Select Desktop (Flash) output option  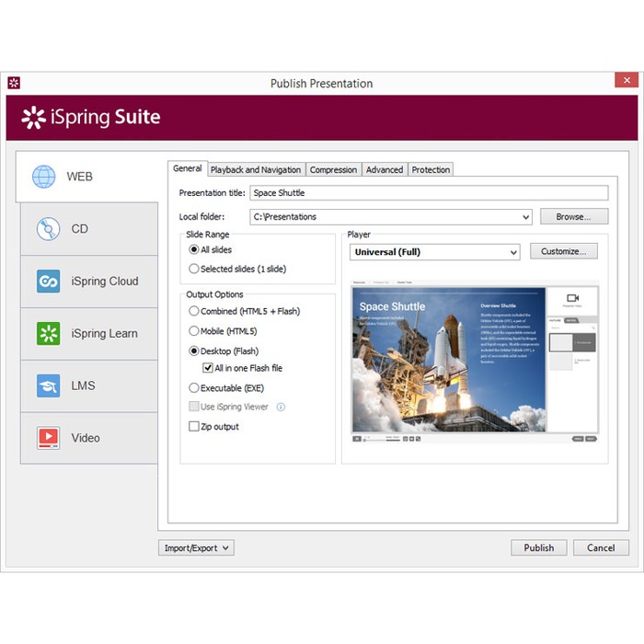pyautogui.click(x=193, y=351)
